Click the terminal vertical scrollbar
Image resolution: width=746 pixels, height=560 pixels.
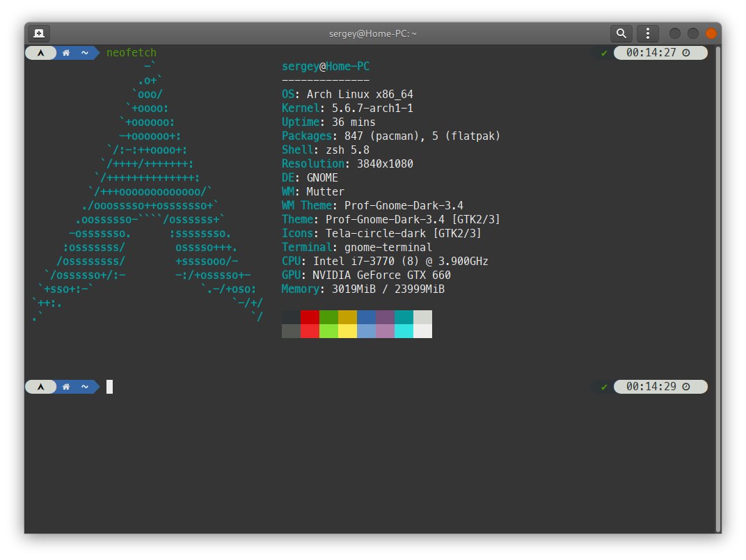[x=718, y=289]
